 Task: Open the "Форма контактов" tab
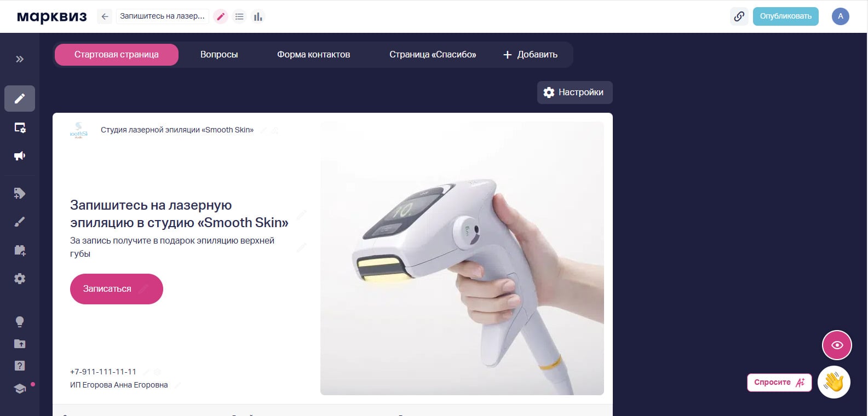(x=313, y=55)
